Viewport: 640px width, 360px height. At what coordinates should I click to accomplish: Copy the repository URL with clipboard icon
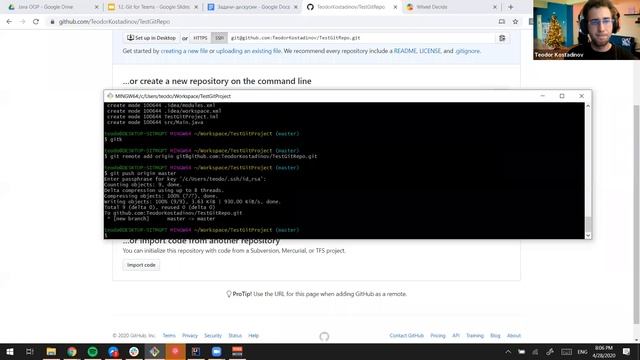[502, 38]
